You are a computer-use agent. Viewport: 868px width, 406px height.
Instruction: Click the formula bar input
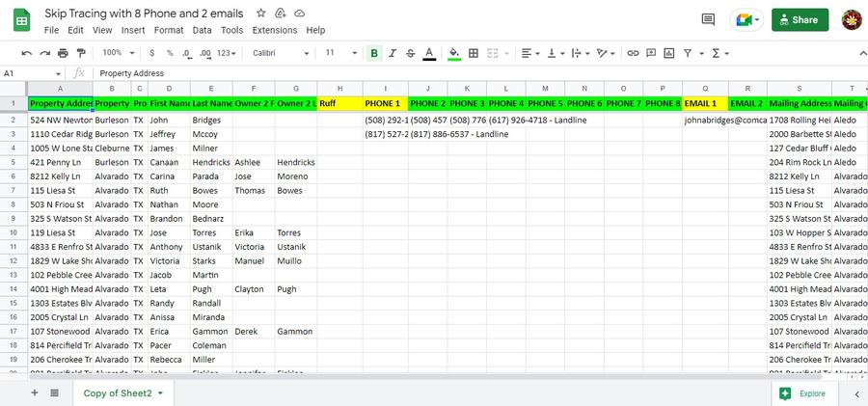[x=481, y=73]
